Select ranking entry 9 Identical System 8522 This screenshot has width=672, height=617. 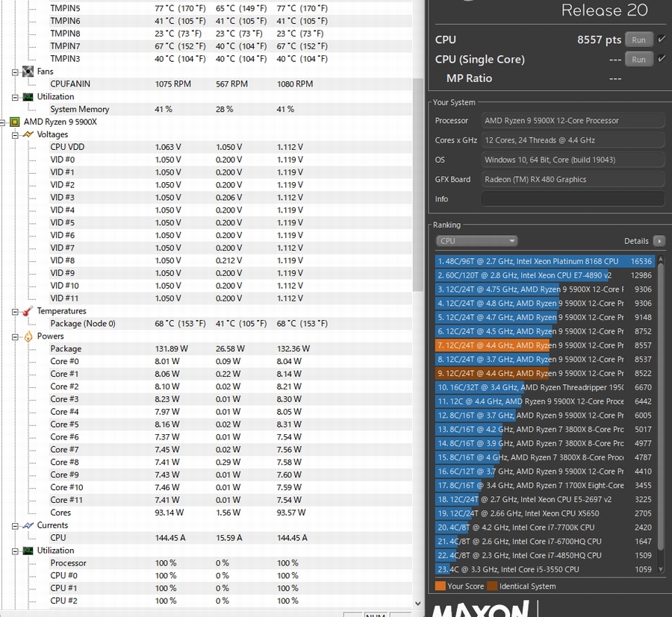(545, 373)
